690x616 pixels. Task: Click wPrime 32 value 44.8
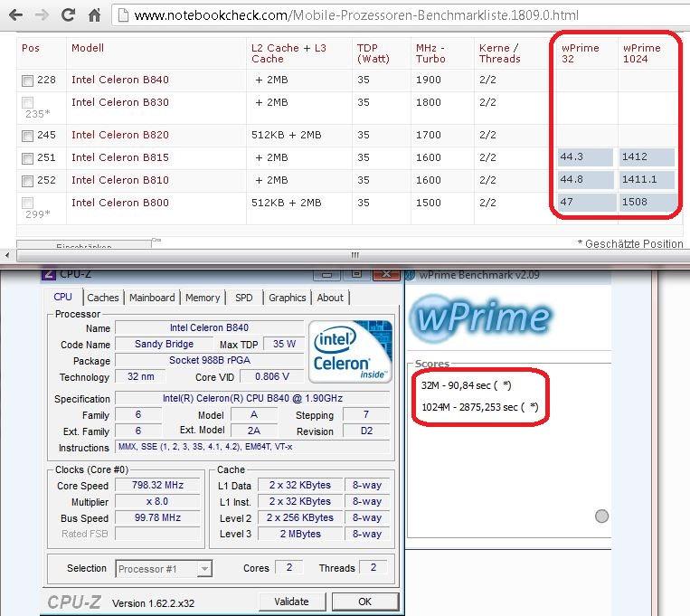point(585,179)
